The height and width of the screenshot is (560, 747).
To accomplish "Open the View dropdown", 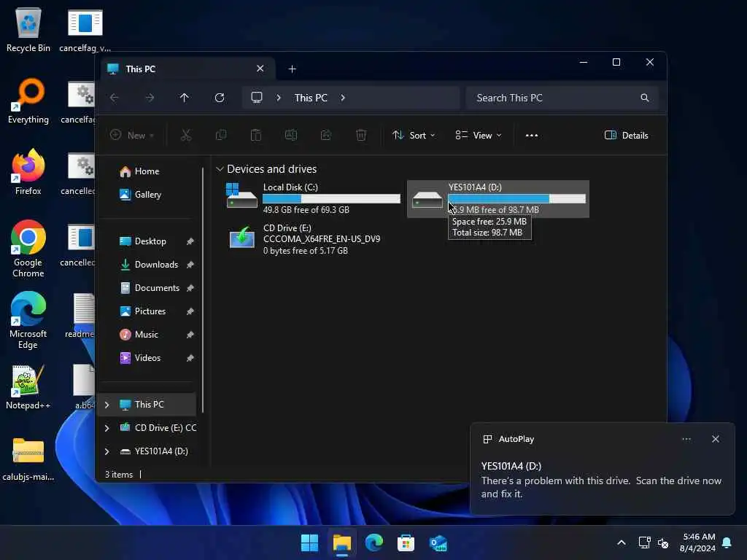I will (479, 135).
